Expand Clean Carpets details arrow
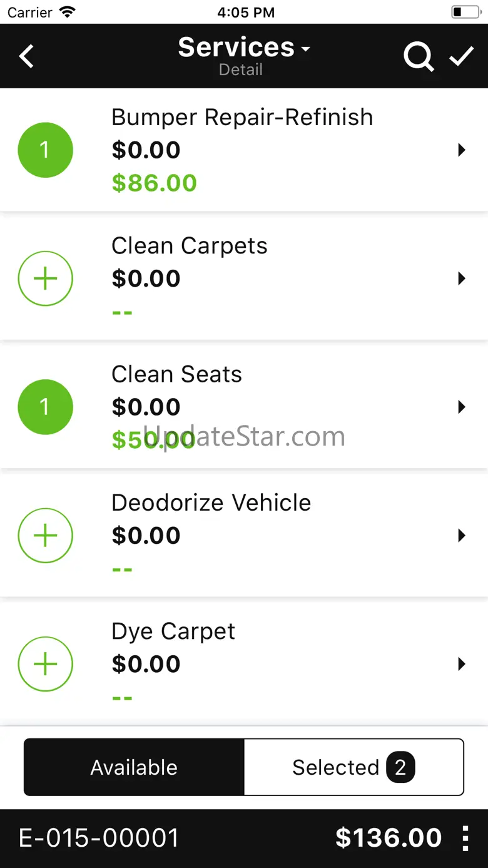 point(462,278)
